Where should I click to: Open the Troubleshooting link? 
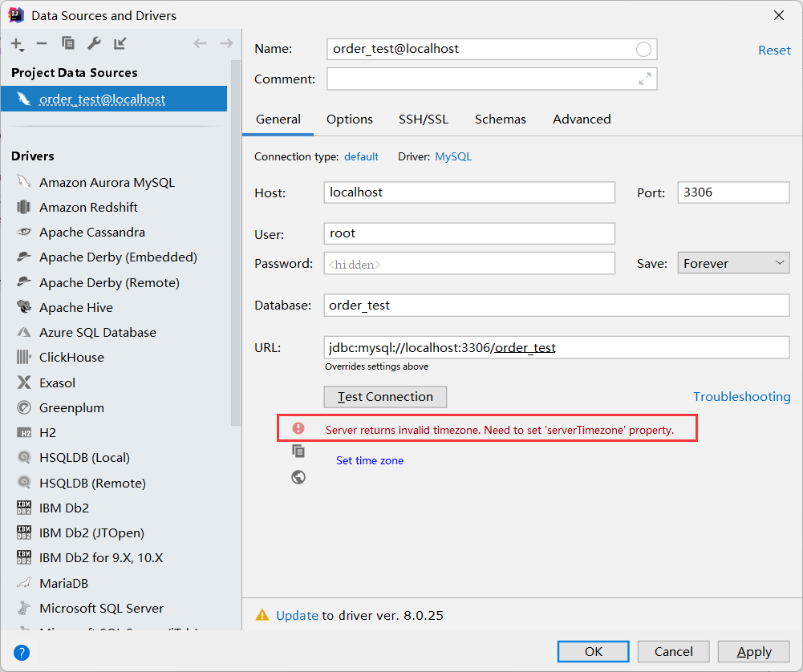click(x=741, y=397)
